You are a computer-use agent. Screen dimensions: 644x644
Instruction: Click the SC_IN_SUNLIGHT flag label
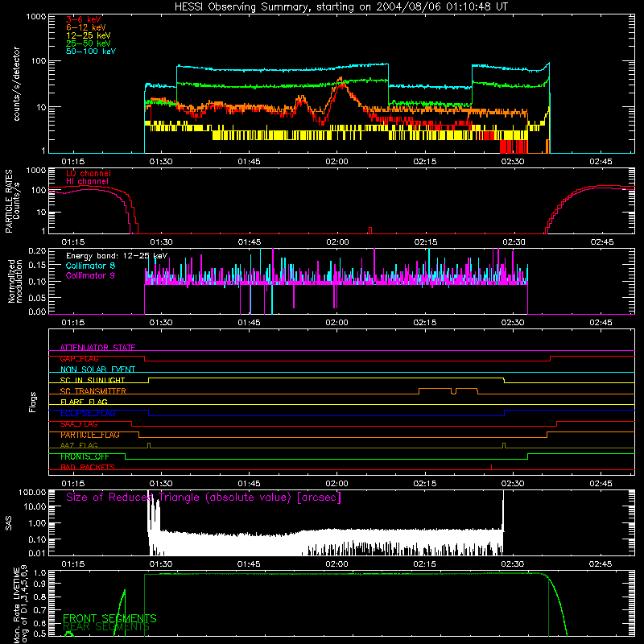click(93, 380)
